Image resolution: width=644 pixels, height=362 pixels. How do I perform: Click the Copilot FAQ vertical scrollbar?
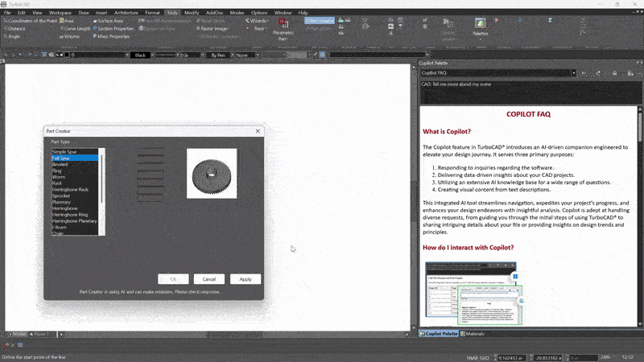pyautogui.click(x=639, y=216)
